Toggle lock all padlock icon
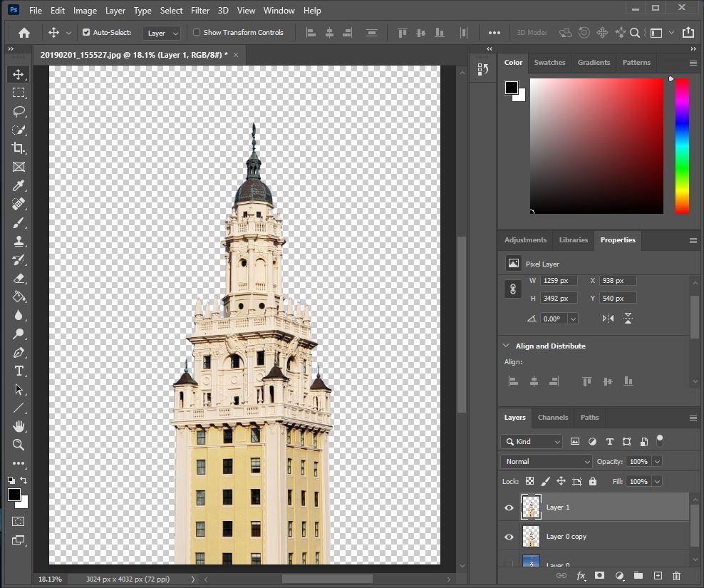The image size is (704, 588). pos(593,482)
